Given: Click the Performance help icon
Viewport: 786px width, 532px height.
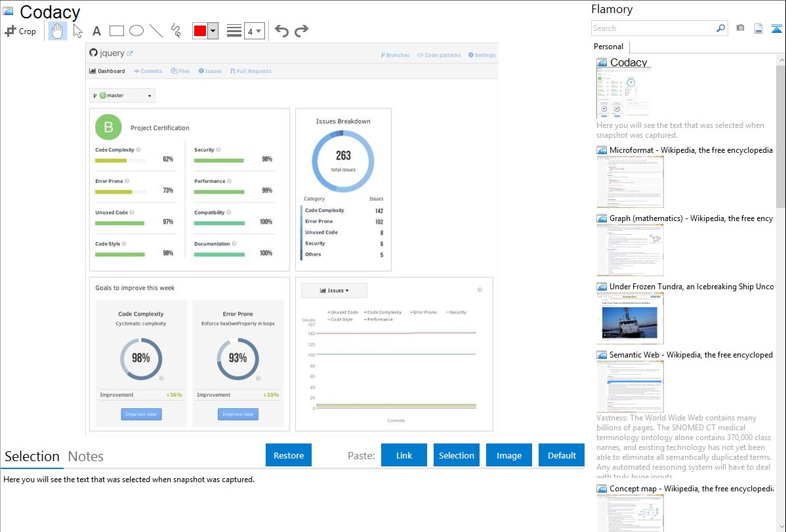Looking at the screenshot, I should (x=229, y=181).
